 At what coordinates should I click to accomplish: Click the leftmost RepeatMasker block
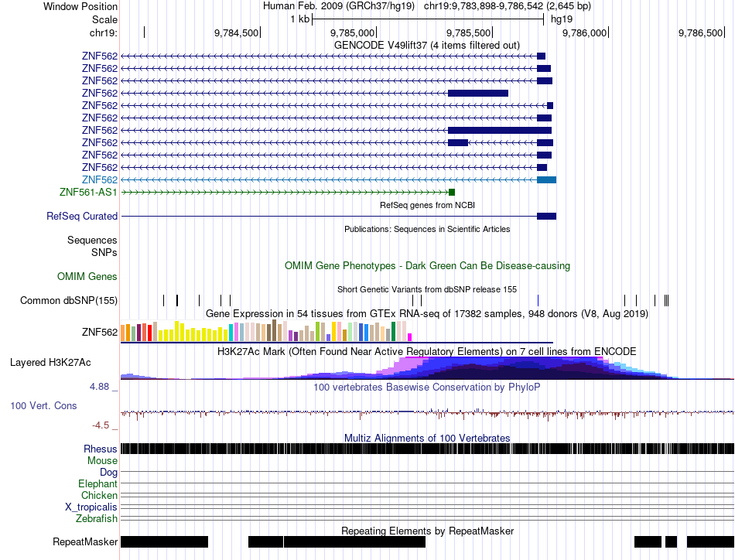[x=164, y=541]
